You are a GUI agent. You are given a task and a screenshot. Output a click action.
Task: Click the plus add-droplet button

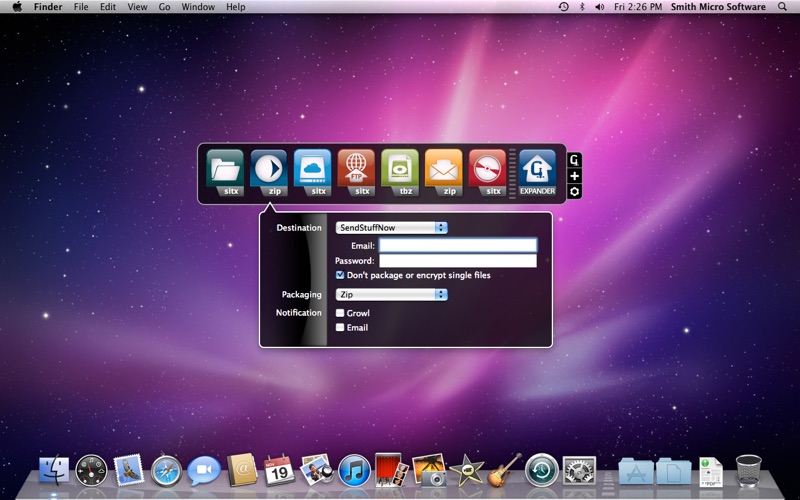pyautogui.click(x=574, y=176)
